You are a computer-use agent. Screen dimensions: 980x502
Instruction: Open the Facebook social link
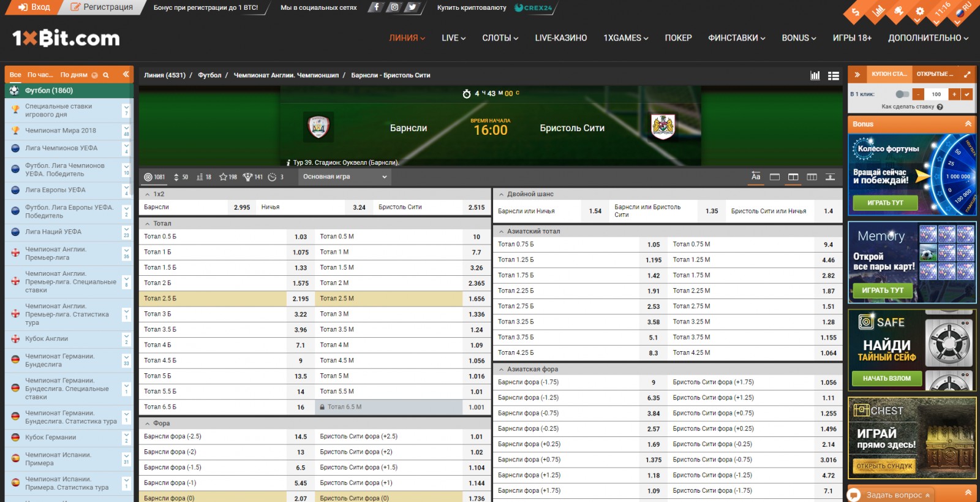[376, 7]
